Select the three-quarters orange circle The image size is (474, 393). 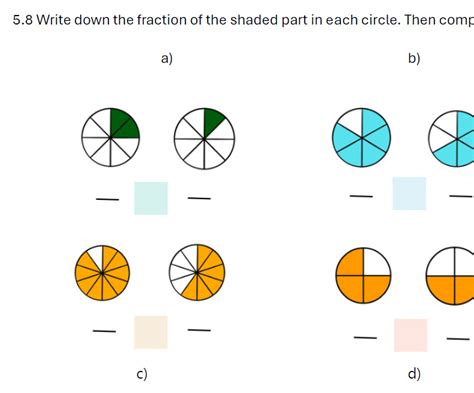[x=363, y=276]
